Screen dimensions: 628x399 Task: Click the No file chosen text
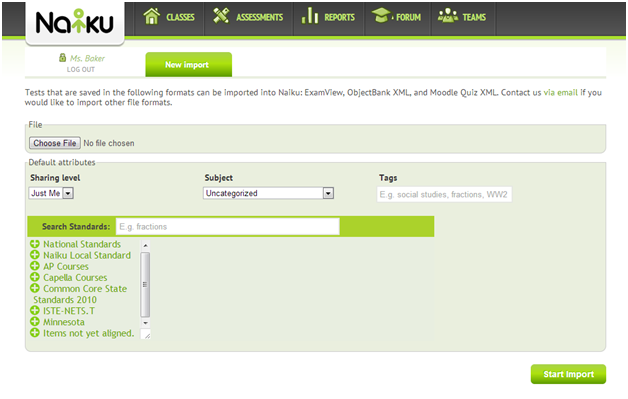(109, 143)
